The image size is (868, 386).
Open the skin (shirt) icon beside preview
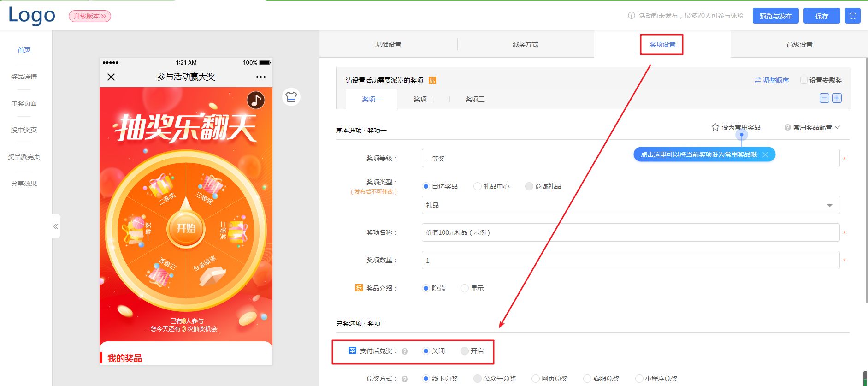(x=291, y=97)
